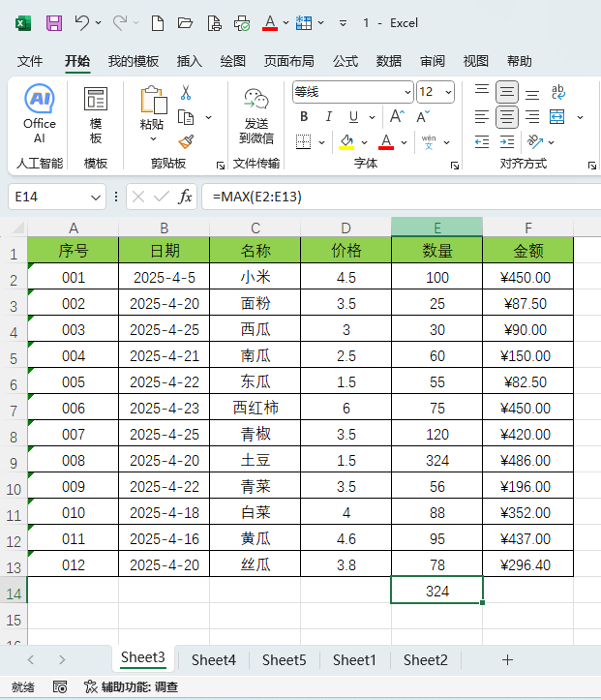Open the font name dropdown 等线
The height and width of the screenshot is (700, 601).
pos(407,92)
